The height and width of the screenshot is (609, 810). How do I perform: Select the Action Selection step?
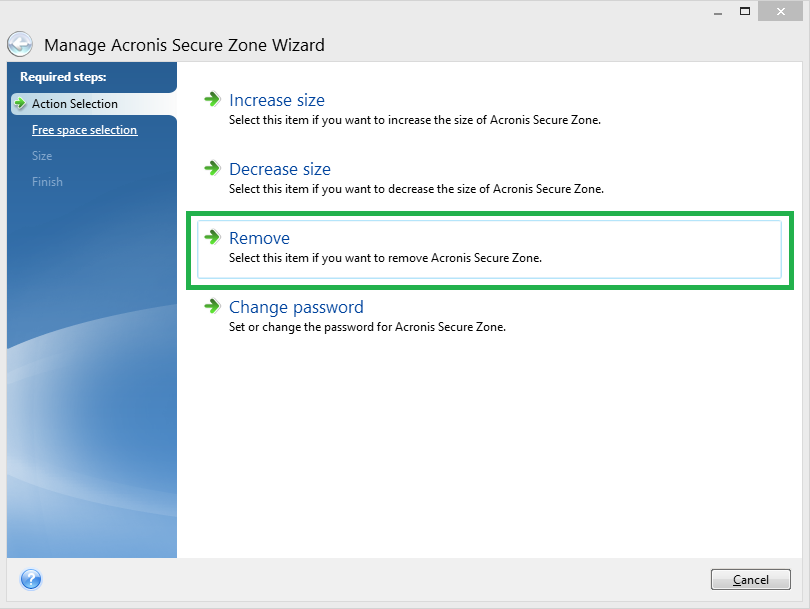click(x=75, y=104)
